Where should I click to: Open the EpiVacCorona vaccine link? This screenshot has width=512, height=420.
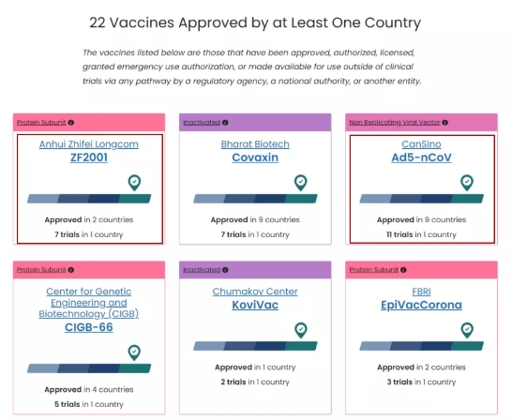(421, 305)
